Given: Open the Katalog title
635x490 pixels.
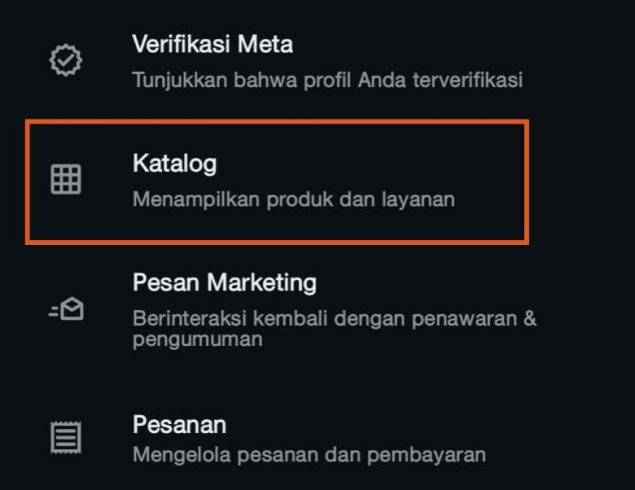Looking at the screenshot, I should pos(174,163).
